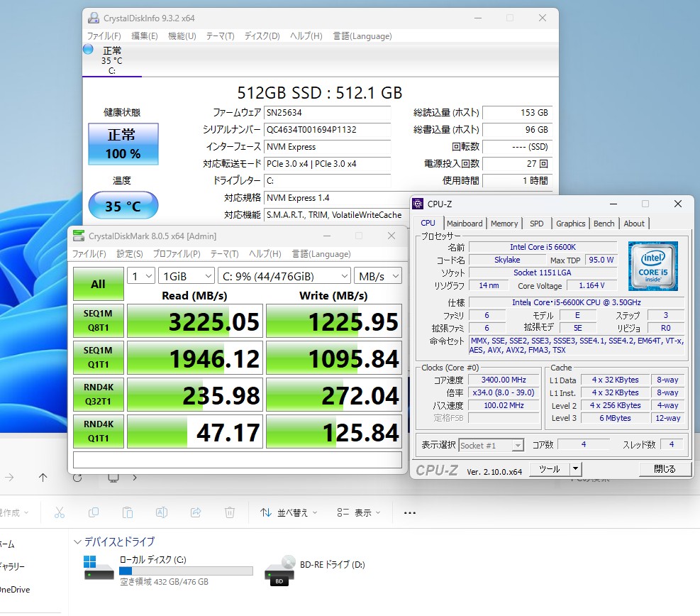The width and height of the screenshot is (700, 616).
Task: Click the SEQ1M Q8T1 read result 3225.05
Action: click(194, 321)
